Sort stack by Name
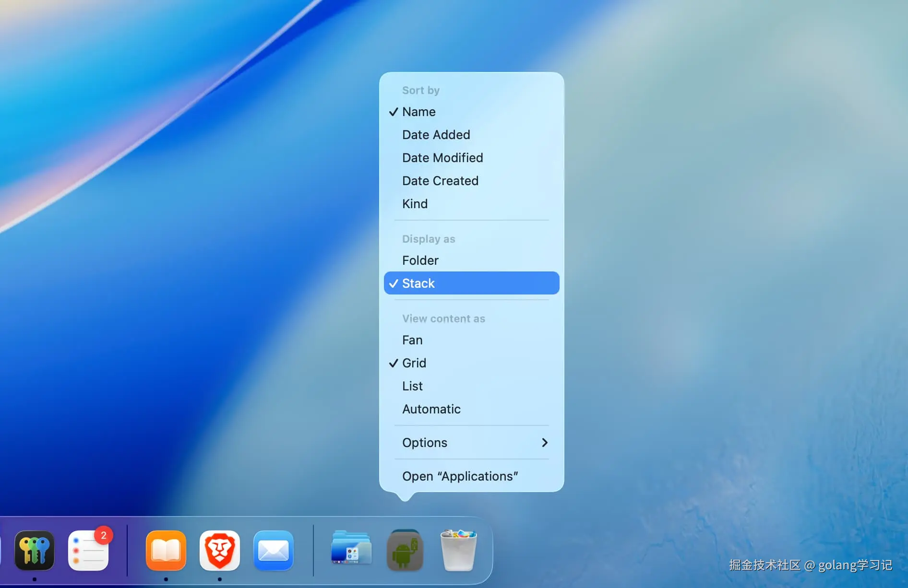 tap(472, 112)
